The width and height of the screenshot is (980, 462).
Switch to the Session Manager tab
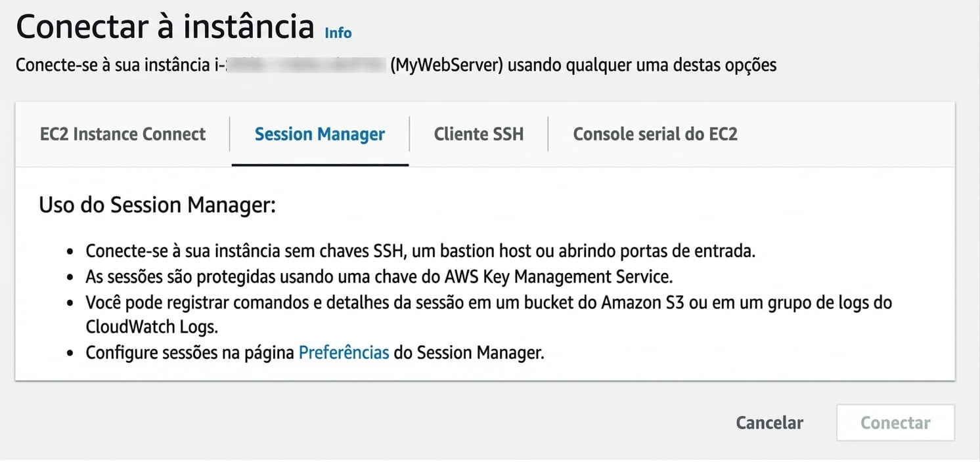point(319,134)
